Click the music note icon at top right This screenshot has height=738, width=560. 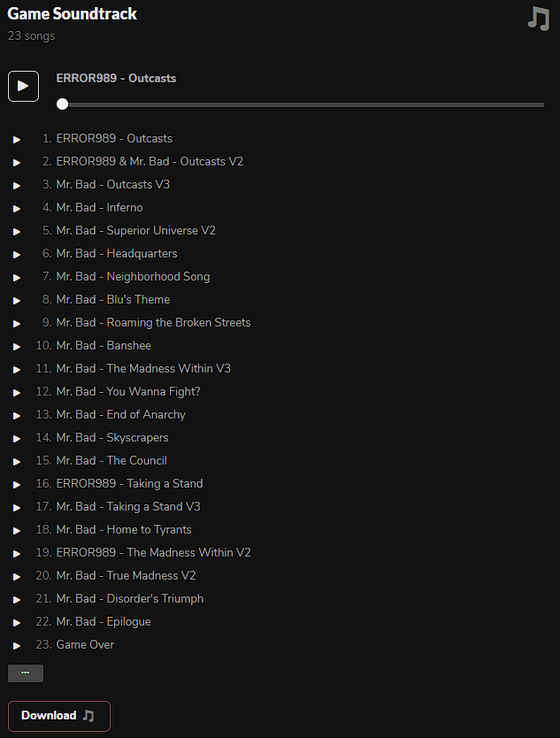[539, 19]
